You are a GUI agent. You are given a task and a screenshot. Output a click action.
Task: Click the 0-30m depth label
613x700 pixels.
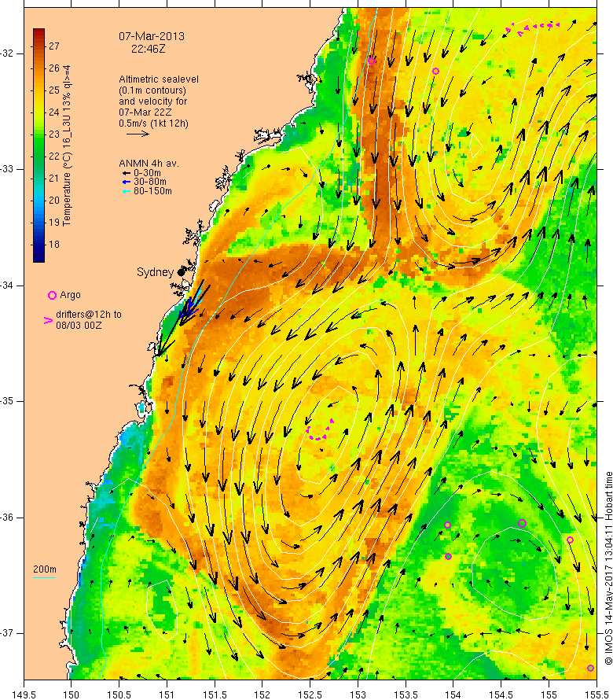pos(147,173)
